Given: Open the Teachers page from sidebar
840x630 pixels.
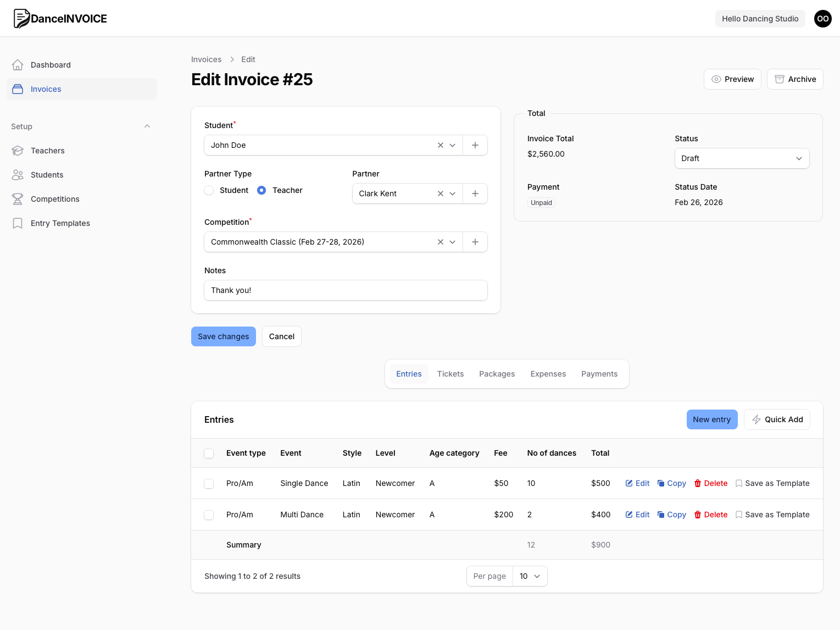Looking at the screenshot, I should [48, 151].
